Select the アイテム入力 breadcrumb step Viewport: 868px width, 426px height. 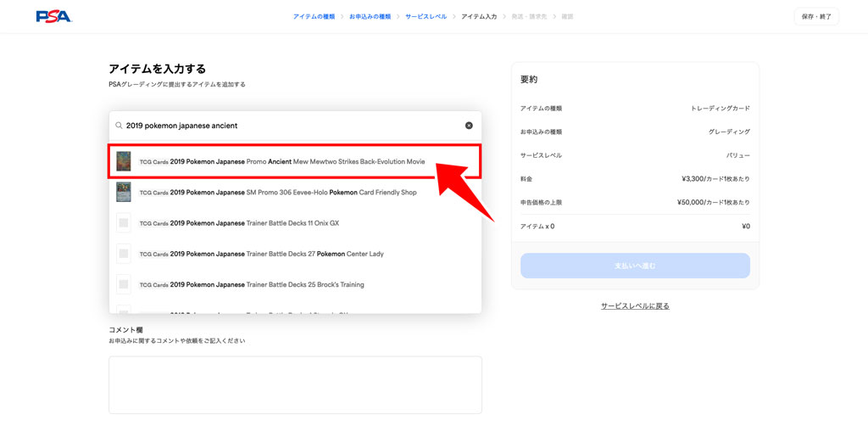pos(479,17)
